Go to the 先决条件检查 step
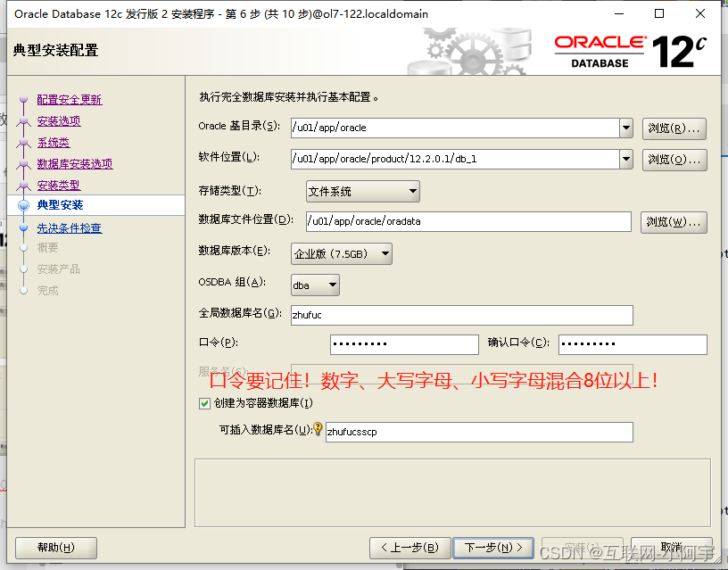 (x=70, y=227)
